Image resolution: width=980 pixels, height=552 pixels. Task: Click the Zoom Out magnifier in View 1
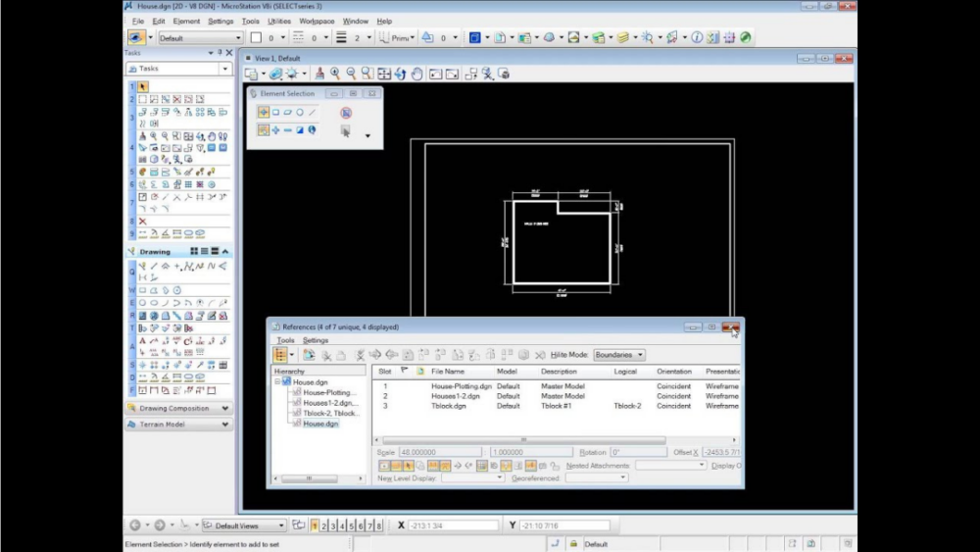(x=351, y=74)
